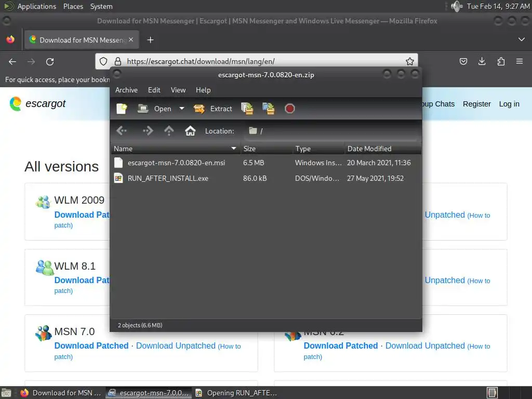Click the RUN_AFTER_INSTALL.exe file icon
The width and height of the screenshot is (532, 399).
click(118, 178)
